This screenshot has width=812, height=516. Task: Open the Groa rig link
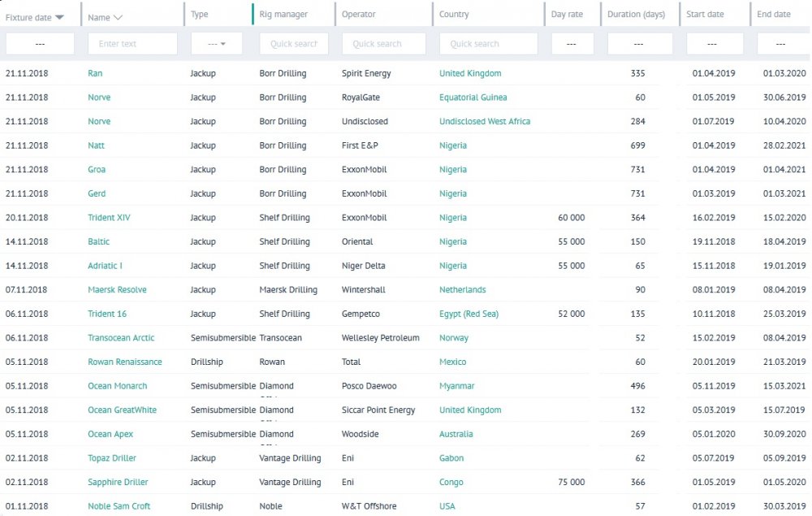(97, 169)
